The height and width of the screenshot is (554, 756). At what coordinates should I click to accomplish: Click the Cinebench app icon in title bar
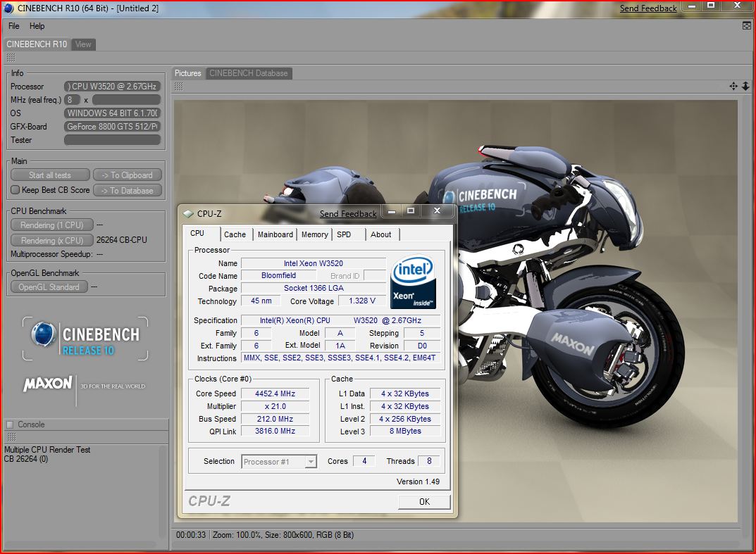coord(8,8)
